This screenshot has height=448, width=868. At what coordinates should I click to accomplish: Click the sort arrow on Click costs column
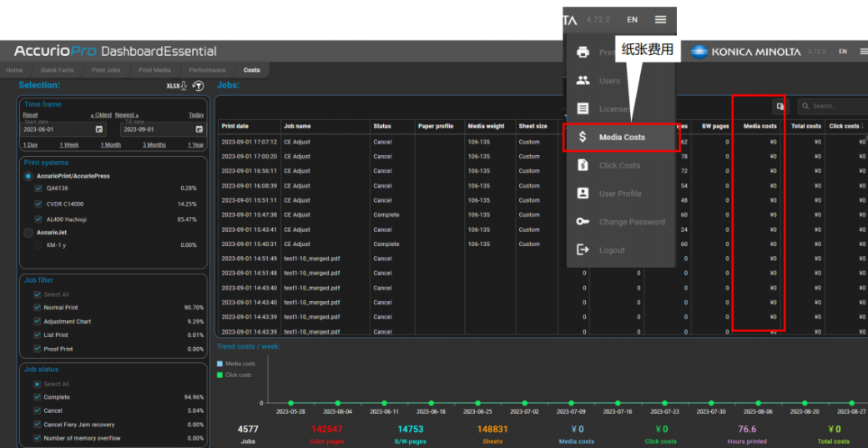862,126
